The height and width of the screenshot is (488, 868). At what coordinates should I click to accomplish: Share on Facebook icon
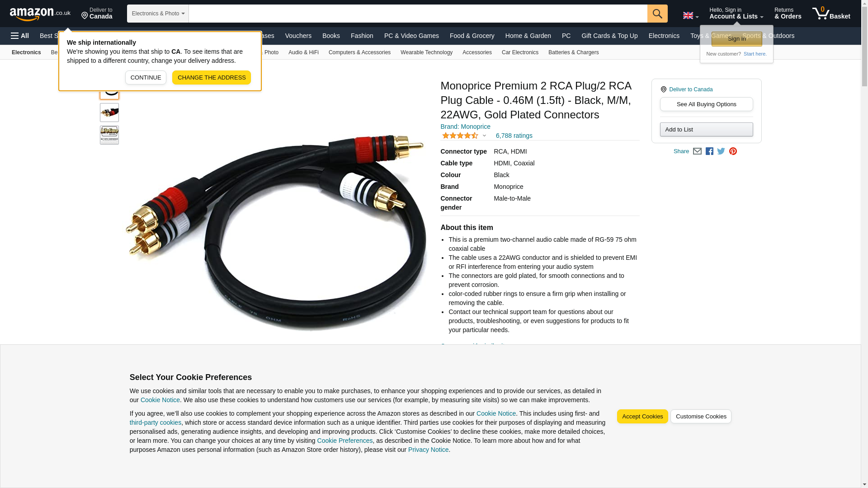coord(709,151)
